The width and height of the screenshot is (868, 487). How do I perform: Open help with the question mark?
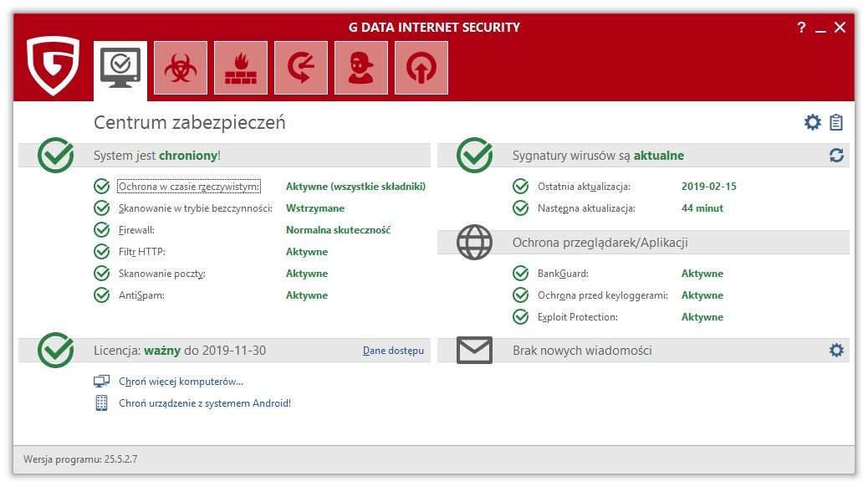(x=801, y=27)
